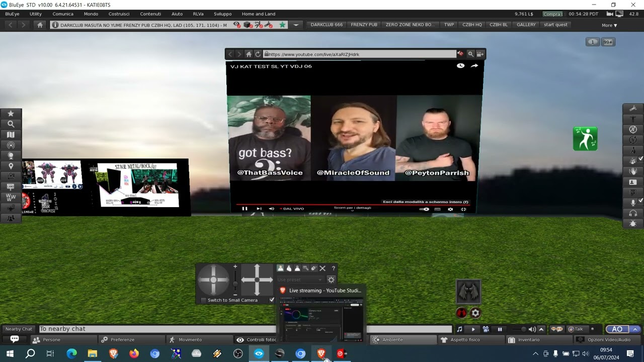Click the Compra L$ button

tap(553, 14)
